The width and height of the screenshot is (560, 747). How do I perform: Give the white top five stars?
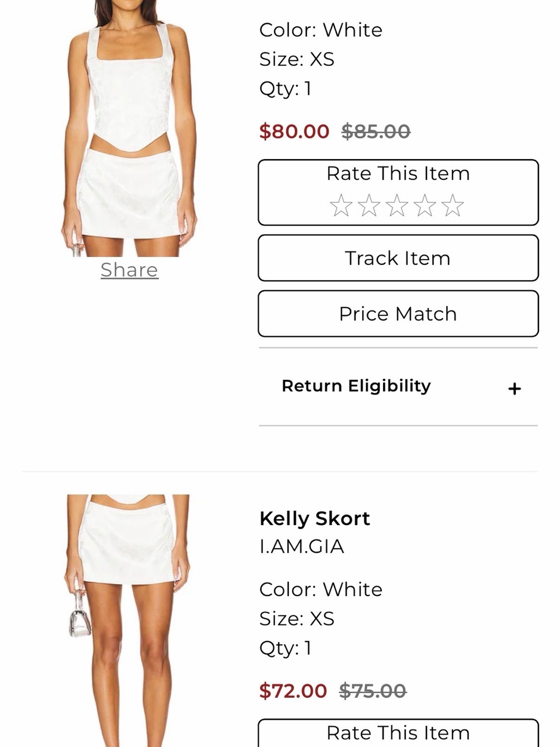tap(452, 206)
